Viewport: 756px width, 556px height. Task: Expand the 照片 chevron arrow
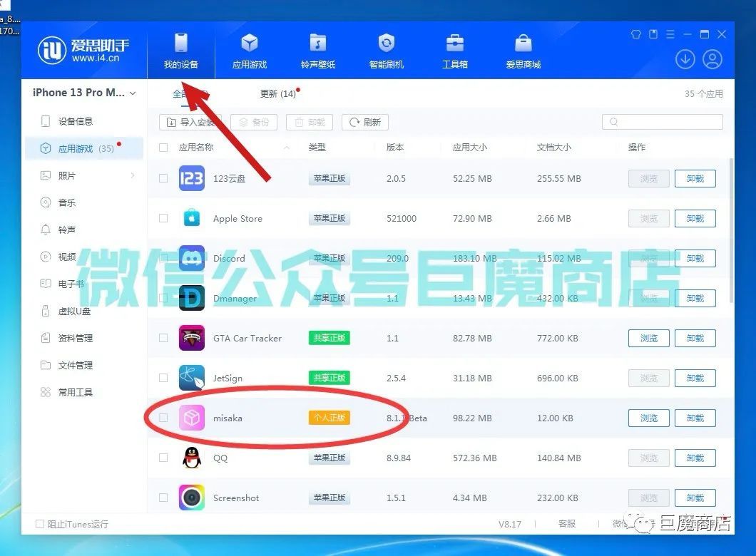click(133, 175)
